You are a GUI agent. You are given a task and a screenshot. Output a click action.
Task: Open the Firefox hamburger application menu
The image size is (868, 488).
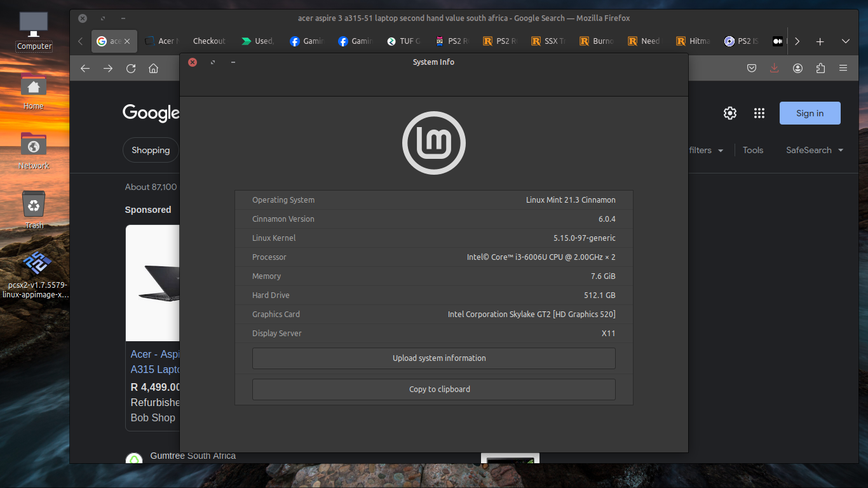click(x=843, y=68)
